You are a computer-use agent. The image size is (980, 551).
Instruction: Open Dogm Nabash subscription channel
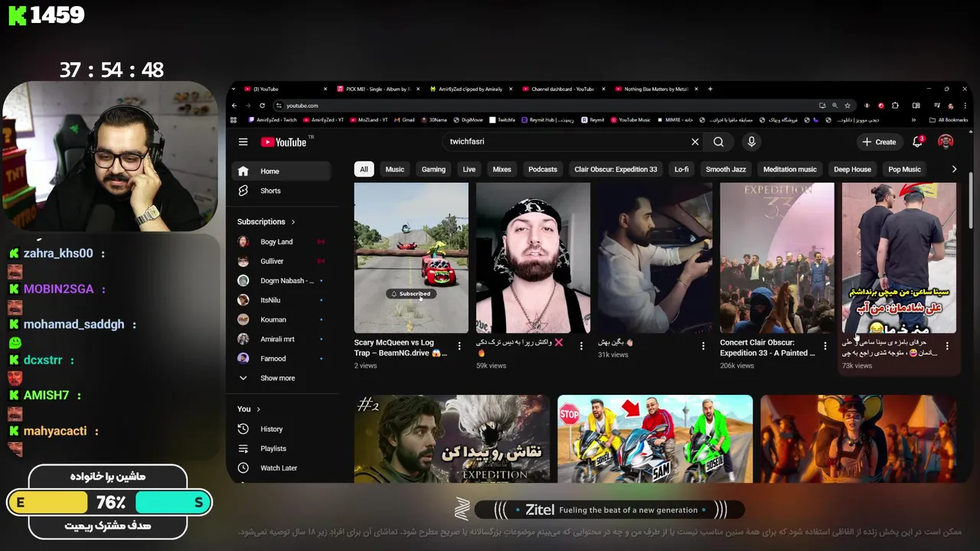(281, 281)
